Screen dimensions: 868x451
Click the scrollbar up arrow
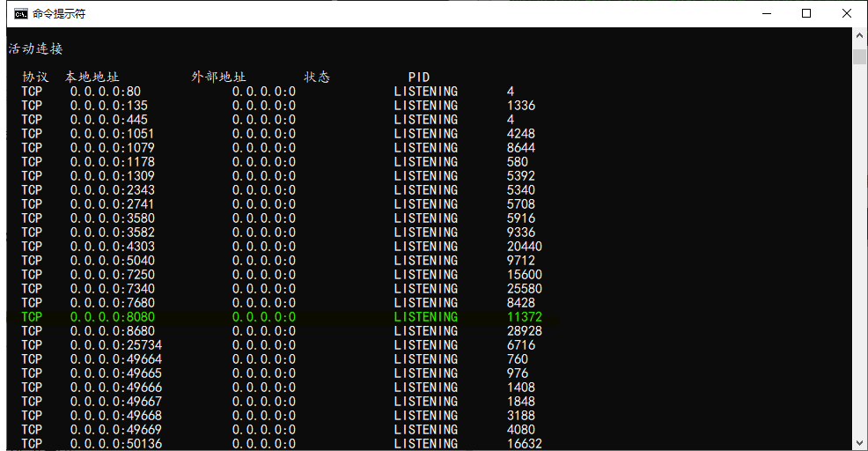point(859,35)
